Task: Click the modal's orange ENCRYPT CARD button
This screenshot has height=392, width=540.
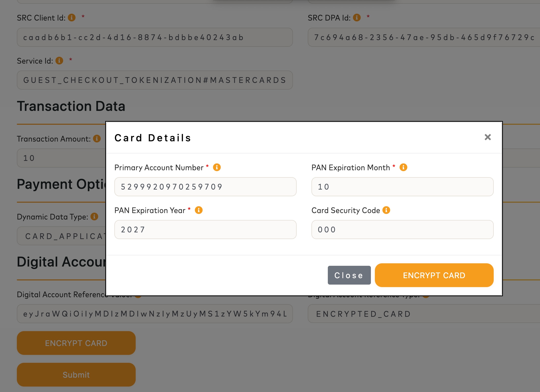Action: pos(434,275)
